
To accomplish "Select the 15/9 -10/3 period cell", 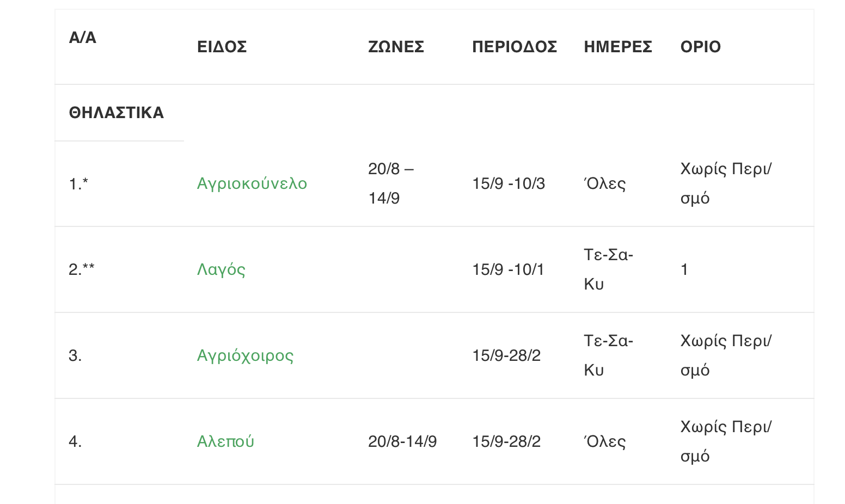I will [x=509, y=183].
